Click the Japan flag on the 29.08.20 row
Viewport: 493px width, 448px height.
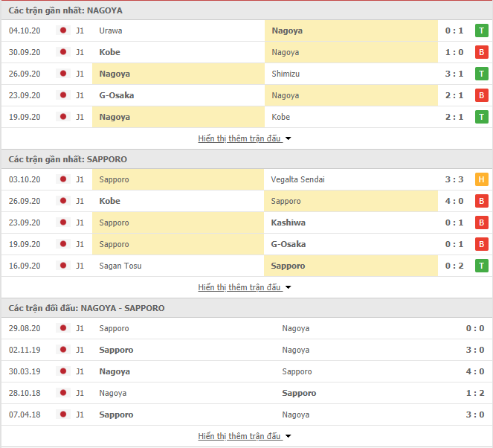coord(63,328)
